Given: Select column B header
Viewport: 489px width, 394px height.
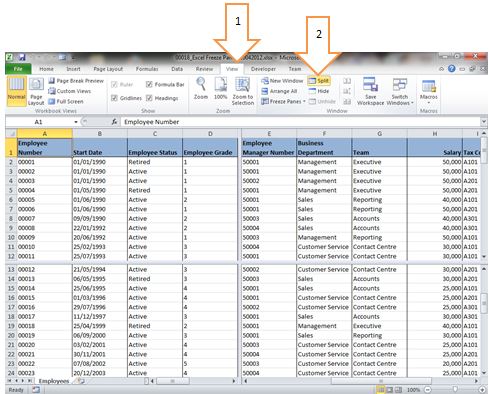Looking at the screenshot, I should (100, 134).
